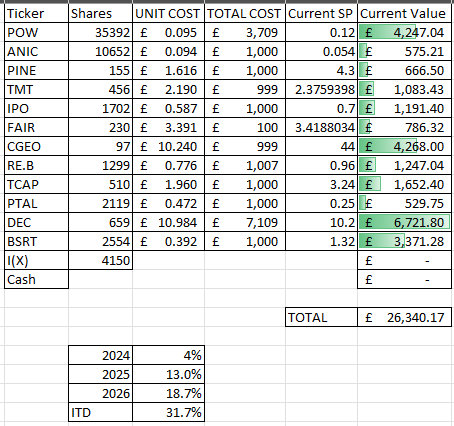Select the DEC current value 6,721.80
The height and width of the screenshot is (426, 454).
[x=404, y=222]
